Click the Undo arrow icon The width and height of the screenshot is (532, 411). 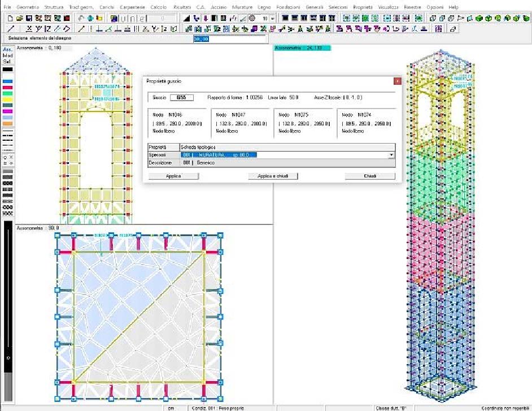click(81, 18)
